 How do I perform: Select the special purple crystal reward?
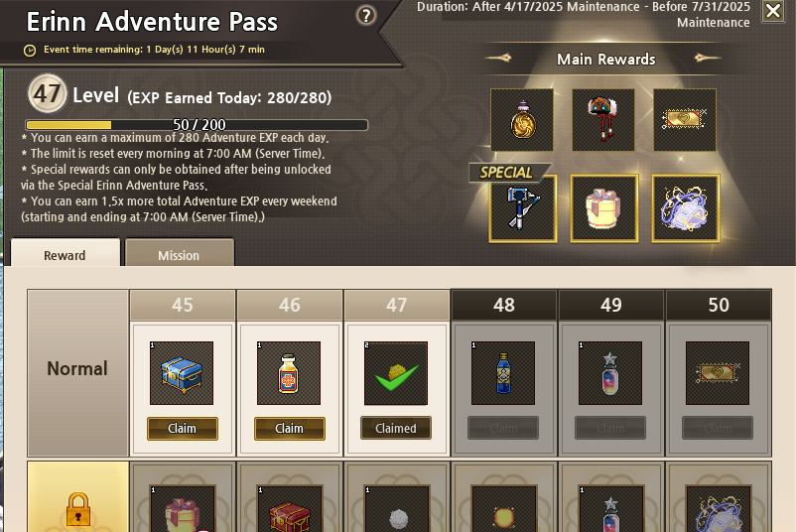pos(685,208)
